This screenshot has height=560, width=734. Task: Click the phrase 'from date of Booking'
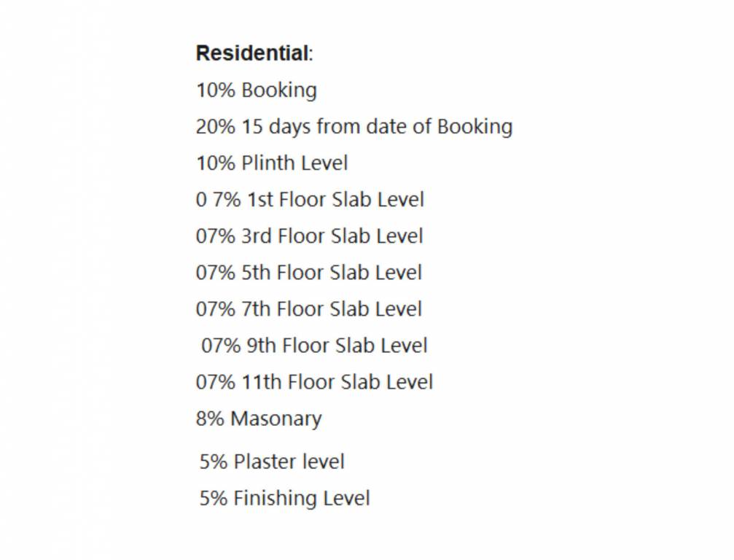pyautogui.click(x=415, y=127)
